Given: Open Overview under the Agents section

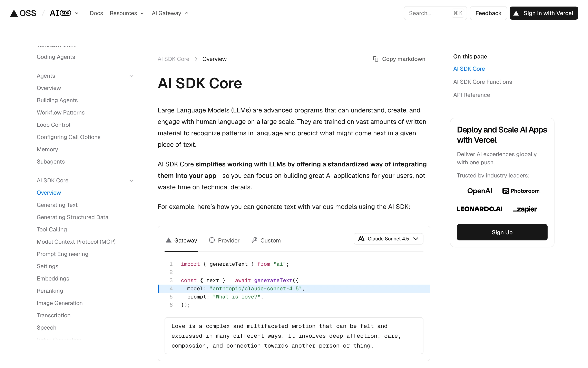Looking at the screenshot, I should pos(49,88).
